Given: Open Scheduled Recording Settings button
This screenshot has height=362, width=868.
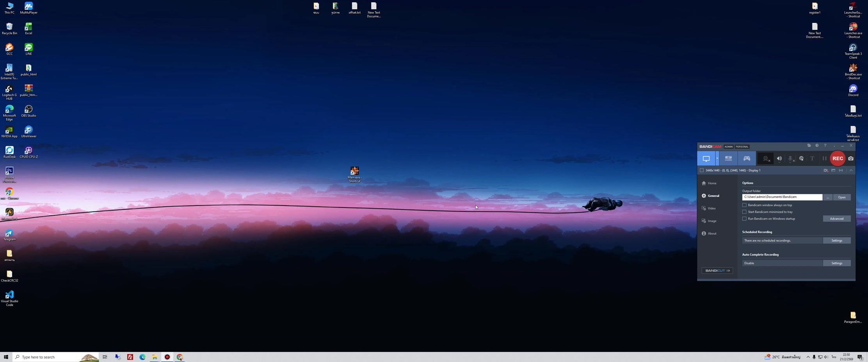Looking at the screenshot, I should click(x=836, y=241).
